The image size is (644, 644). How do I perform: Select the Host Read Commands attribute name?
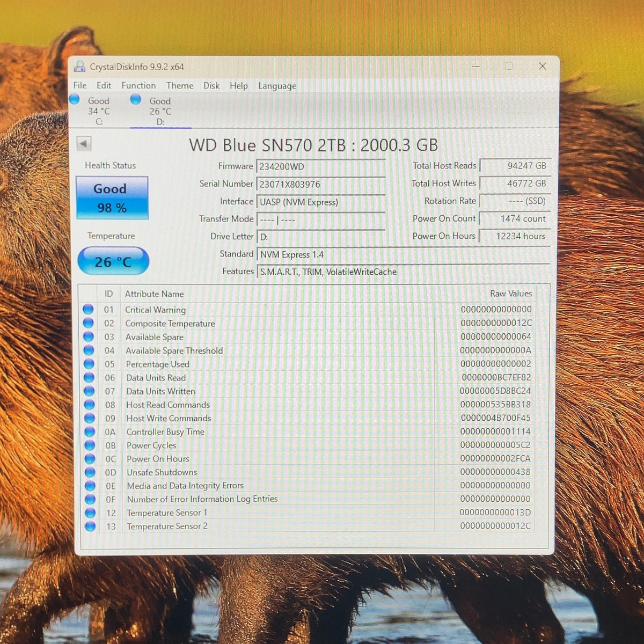coord(168,405)
